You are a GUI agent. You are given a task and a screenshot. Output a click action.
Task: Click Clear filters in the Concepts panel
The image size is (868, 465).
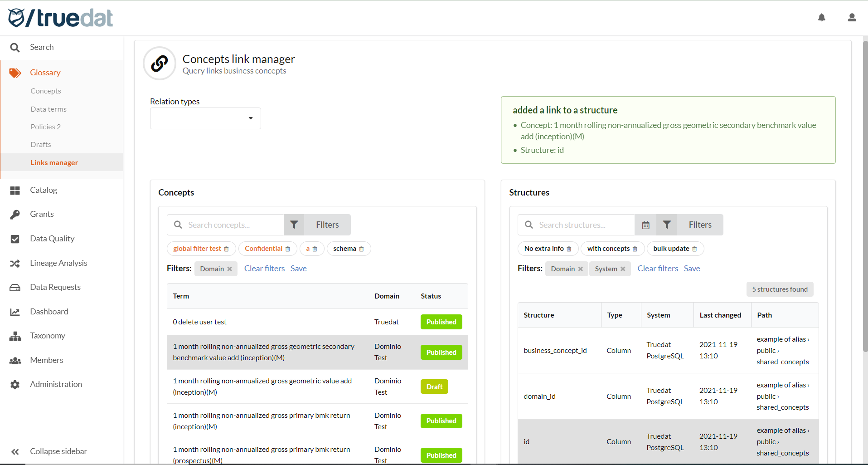click(264, 268)
